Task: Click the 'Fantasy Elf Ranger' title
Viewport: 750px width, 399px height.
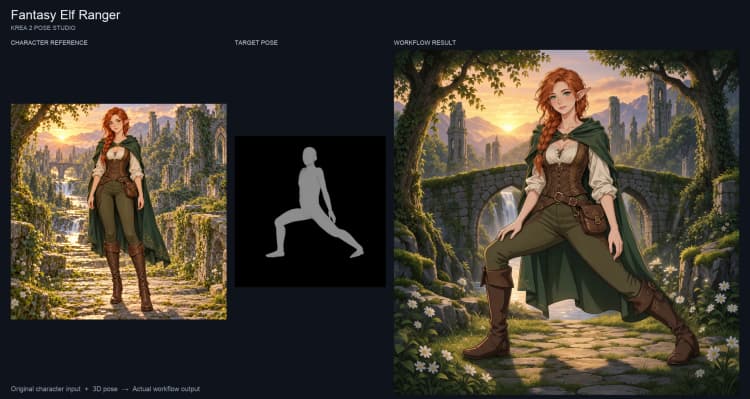Action: click(65, 15)
